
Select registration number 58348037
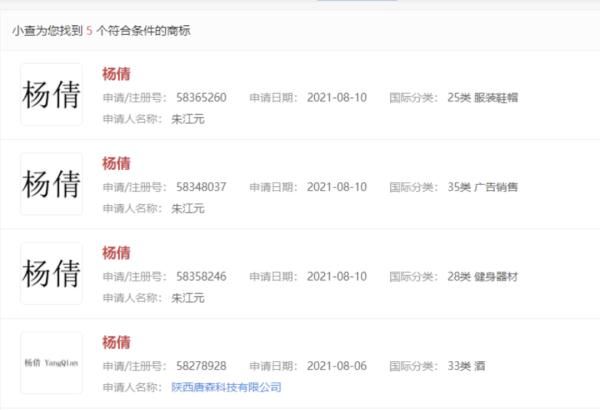201,187
